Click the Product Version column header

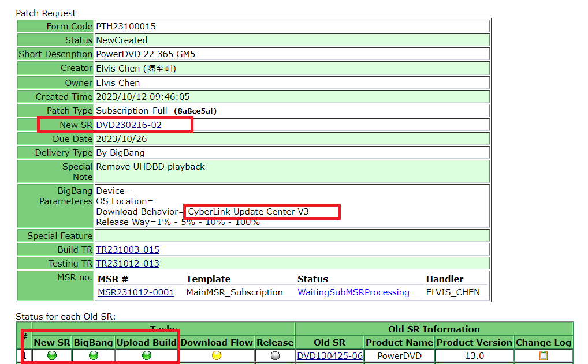[474, 342]
